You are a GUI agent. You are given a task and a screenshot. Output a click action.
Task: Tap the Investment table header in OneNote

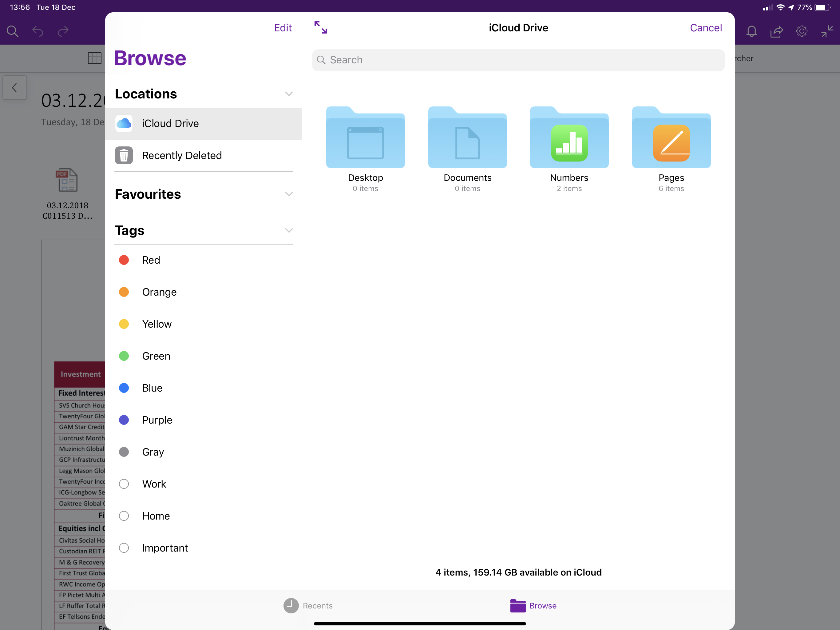(80, 374)
